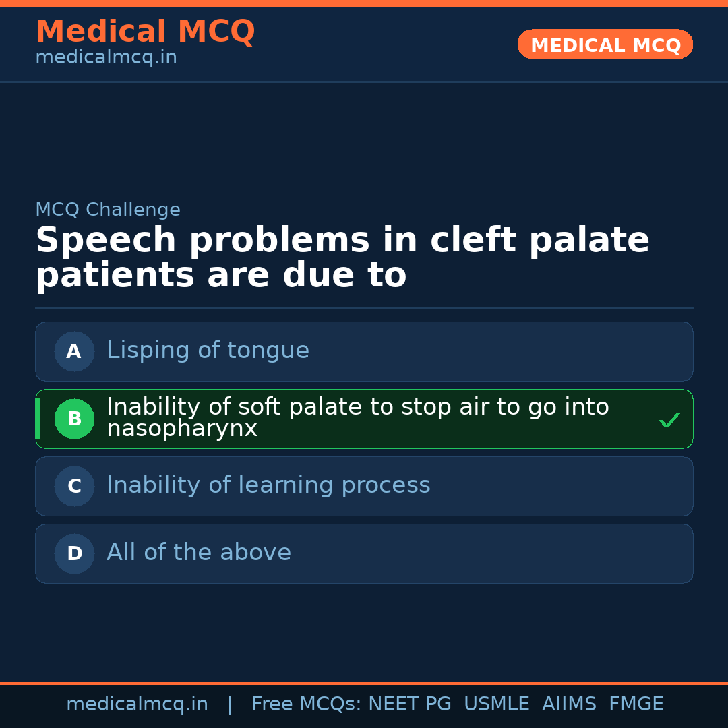
Task: Click the green checkmark icon
Action: 669,421
